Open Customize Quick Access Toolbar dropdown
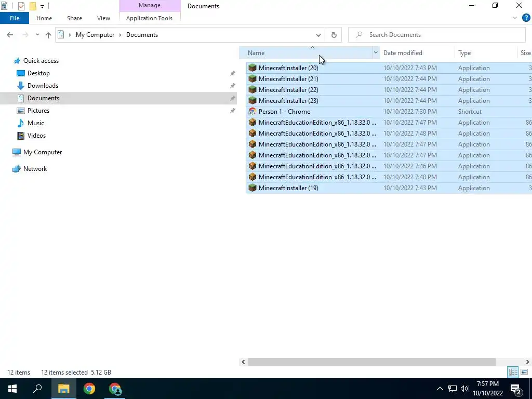The height and width of the screenshot is (399, 532). pyautogui.click(x=42, y=6)
